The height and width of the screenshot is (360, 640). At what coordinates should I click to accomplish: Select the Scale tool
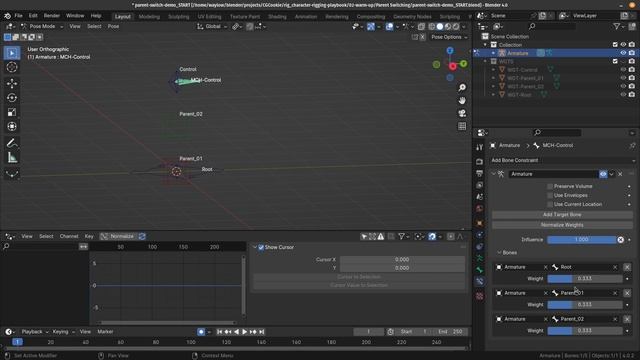click(x=12, y=112)
